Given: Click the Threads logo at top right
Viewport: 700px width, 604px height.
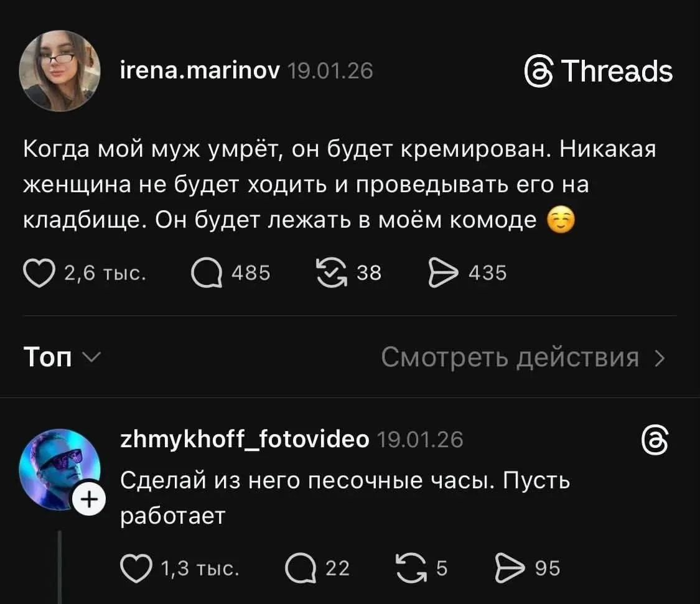Looking at the screenshot, I should (598, 72).
